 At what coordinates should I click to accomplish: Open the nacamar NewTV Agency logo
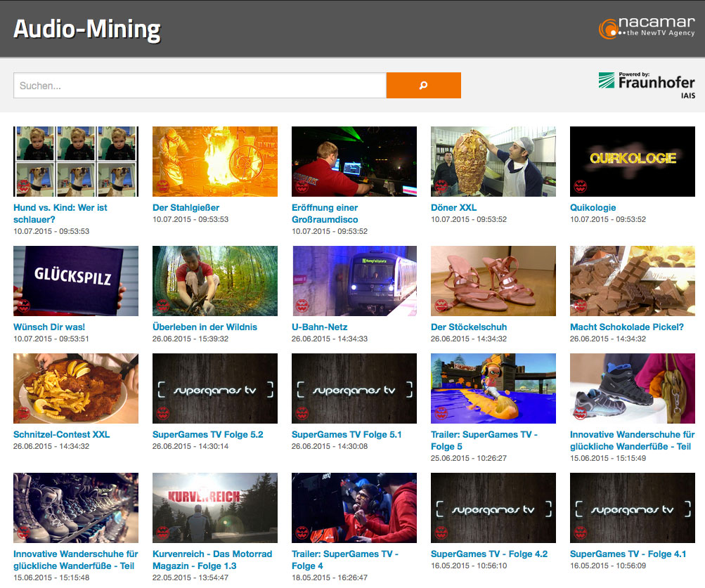point(647,28)
